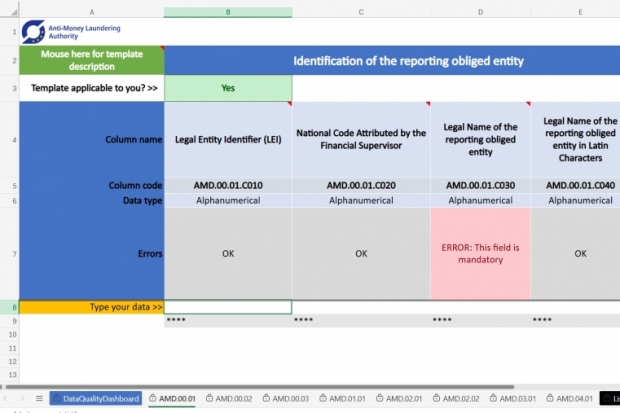Open the AMD.02.02 sheet tab

[456, 398]
